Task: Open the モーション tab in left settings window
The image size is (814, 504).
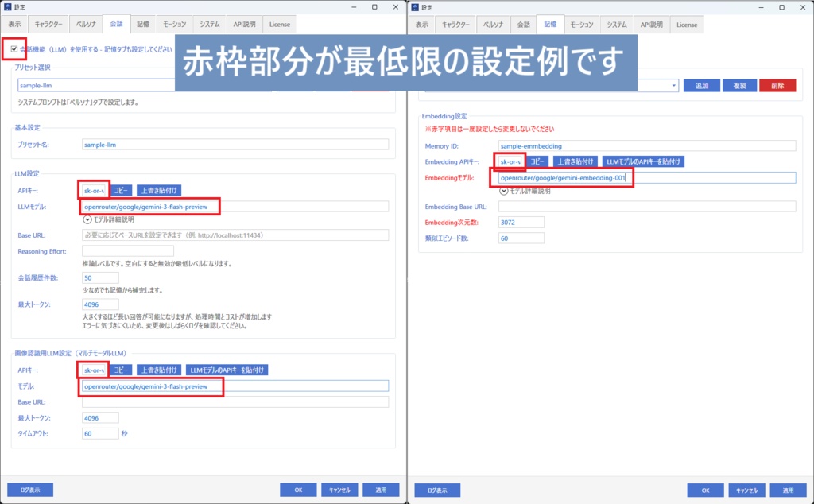Action: pos(174,25)
